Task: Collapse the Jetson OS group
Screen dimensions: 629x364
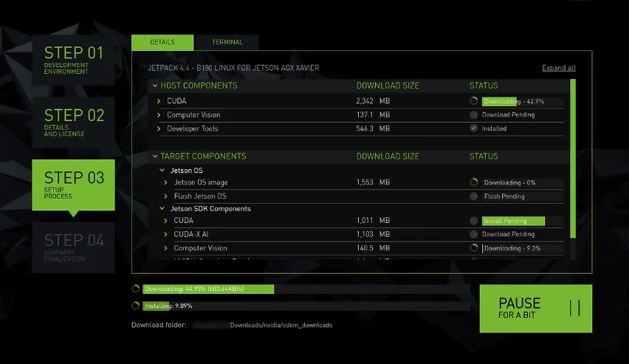Action: point(162,170)
